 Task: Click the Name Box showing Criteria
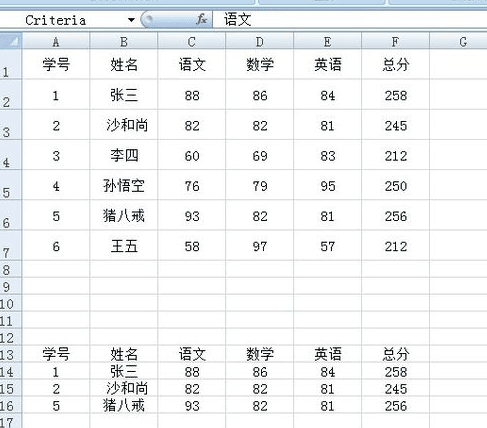(x=63, y=20)
